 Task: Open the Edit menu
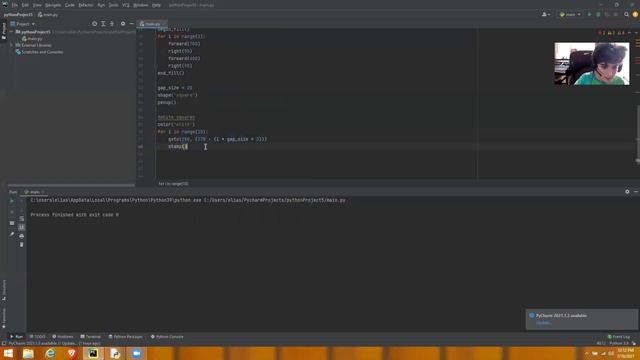coord(25,5)
